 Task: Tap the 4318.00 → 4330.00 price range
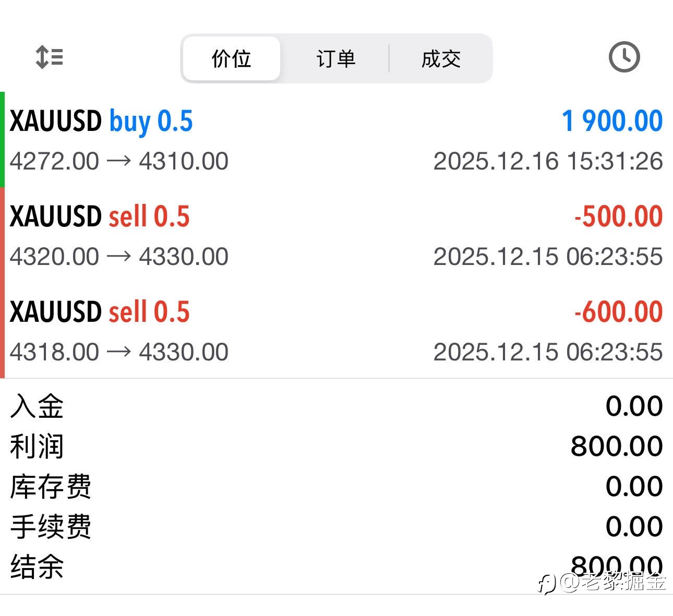(x=119, y=352)
